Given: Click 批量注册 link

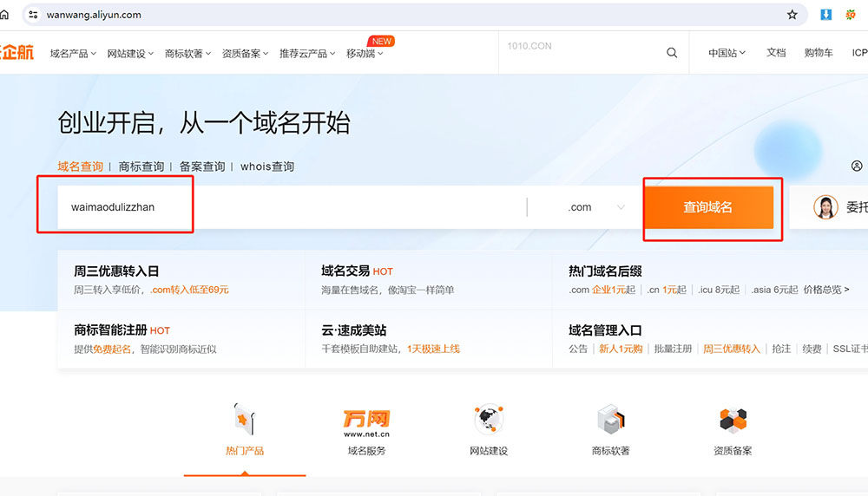Looking at the screenshot, I should 673,349.
